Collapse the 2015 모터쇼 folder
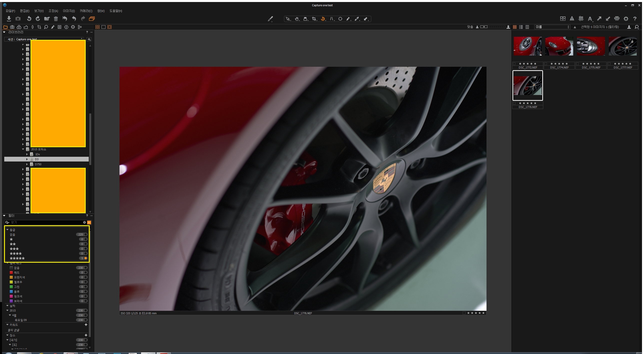The width and height of the screenshot is (644, 354). point(23,149)
